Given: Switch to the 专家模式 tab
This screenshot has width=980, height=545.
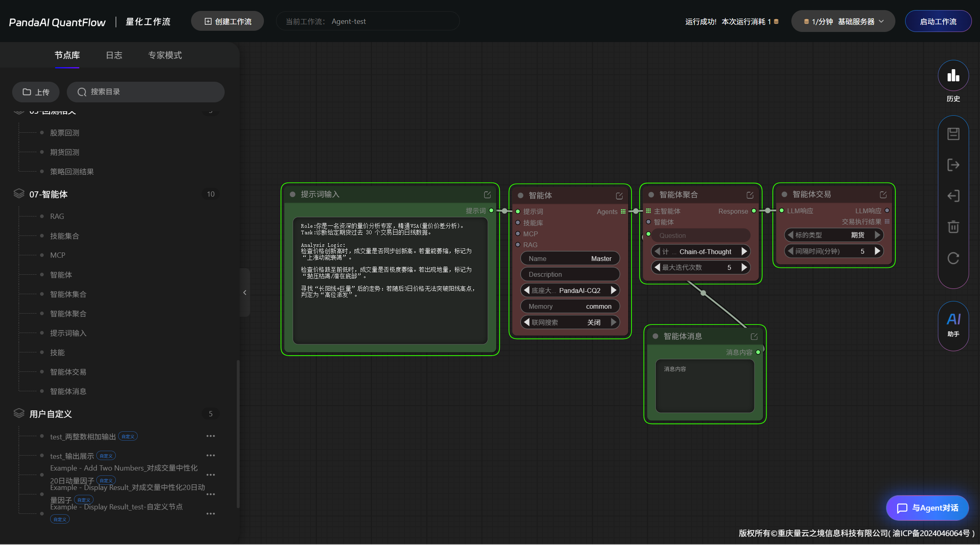Looking at the screenshot, I should click(165, 55).
